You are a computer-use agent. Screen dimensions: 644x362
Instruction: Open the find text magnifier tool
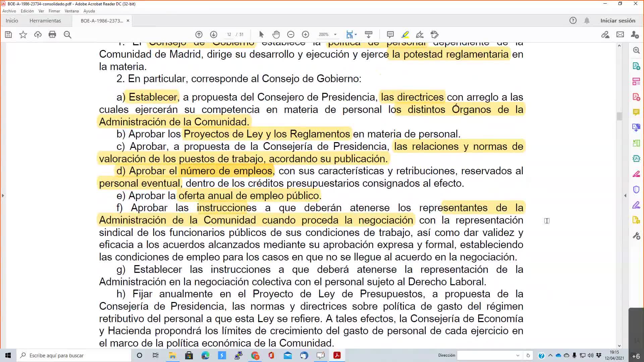(67, 35)
